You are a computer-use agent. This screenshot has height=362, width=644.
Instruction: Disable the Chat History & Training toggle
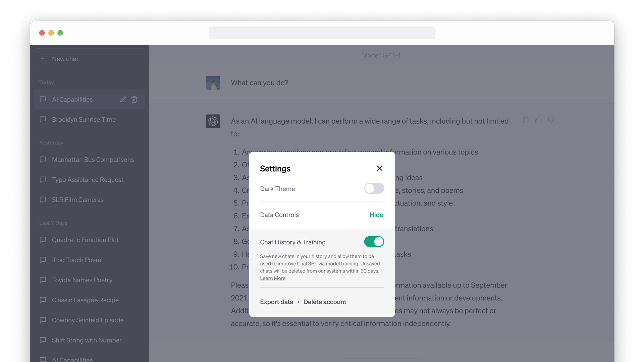[373, 242]
